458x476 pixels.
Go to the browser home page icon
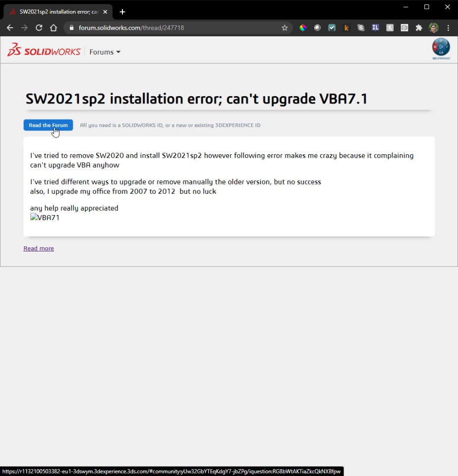(x=54, y=28)
